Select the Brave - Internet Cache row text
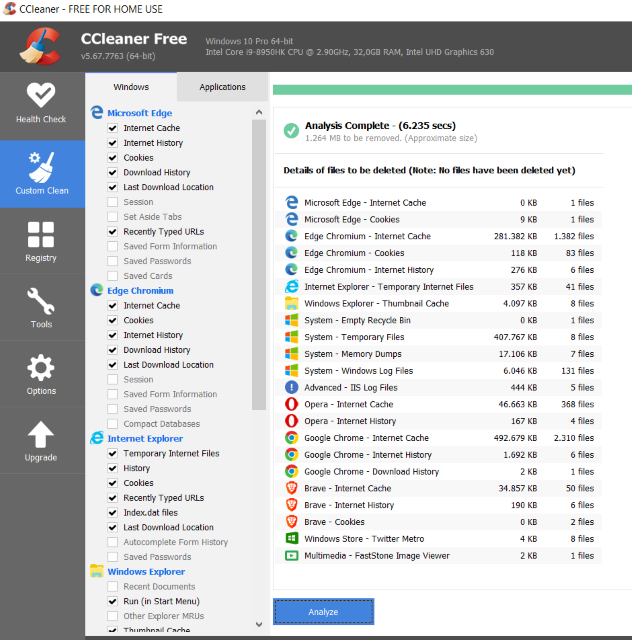The width and height of the screenshot is (632, 640). (347, 488)
